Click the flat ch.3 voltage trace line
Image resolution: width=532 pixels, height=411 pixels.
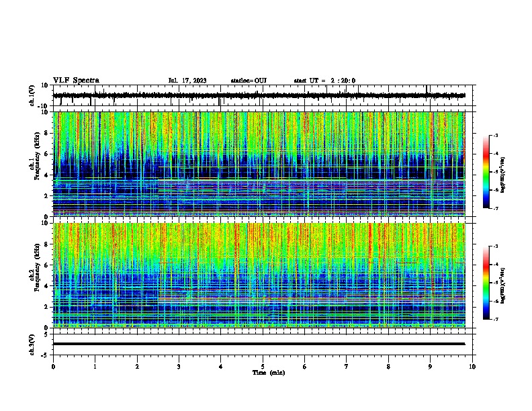point(259,344)
